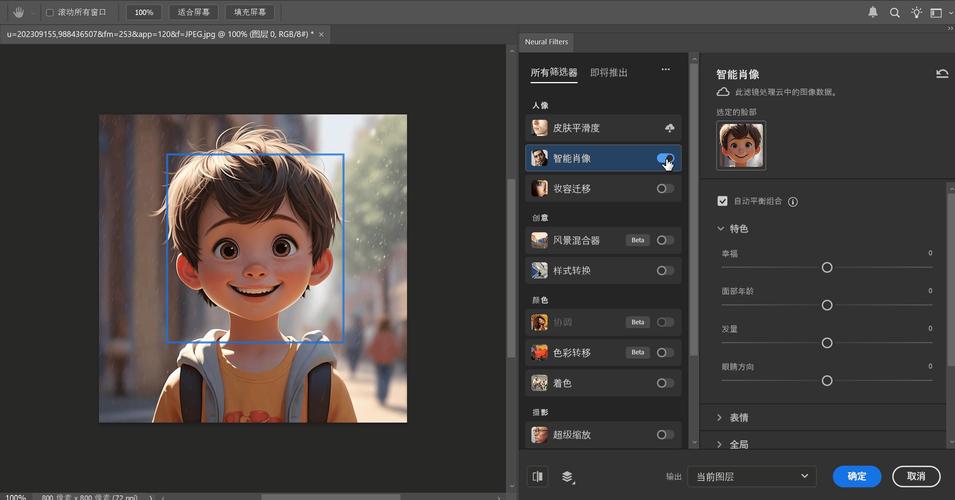Open search with the magnifier icon
Image resolution: width=955 pixels, height=500 pixels.
pyautogui.click(x=894, y=12)
